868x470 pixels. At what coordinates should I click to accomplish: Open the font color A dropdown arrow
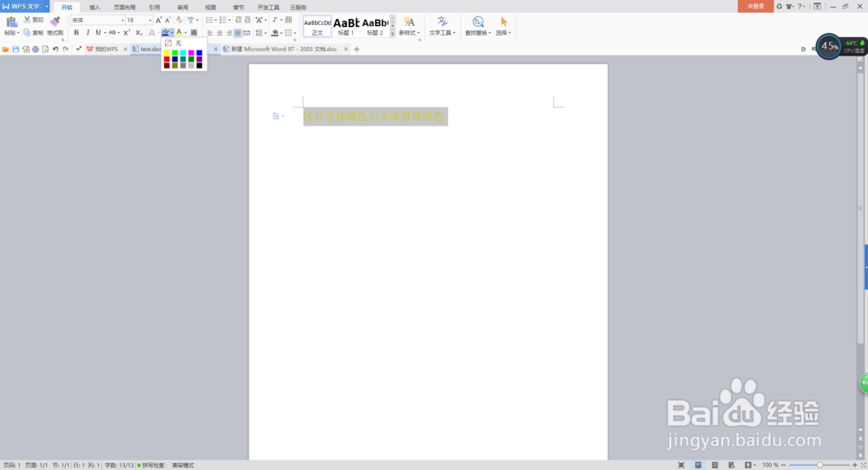click(x=186, y=33)
